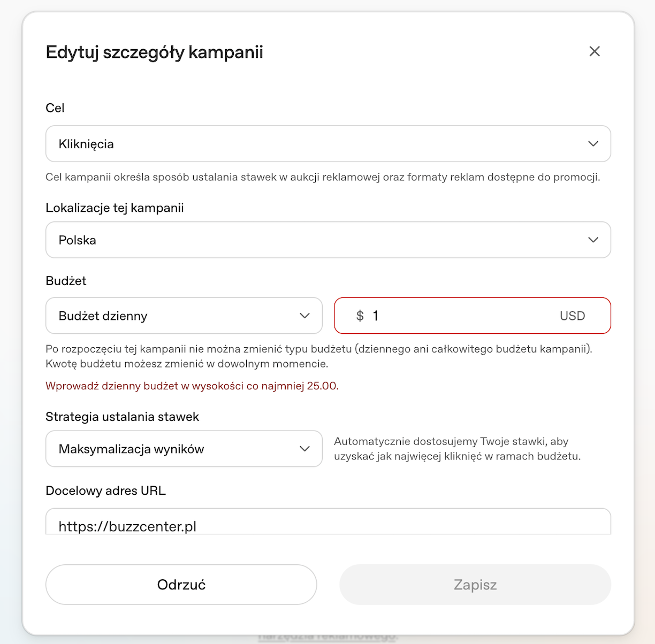This screenshot has height=644, width=655.
Task: Click the Edytuj szczegóły kampanii heading
Action: pyautogui.click(x=154, y=52)
